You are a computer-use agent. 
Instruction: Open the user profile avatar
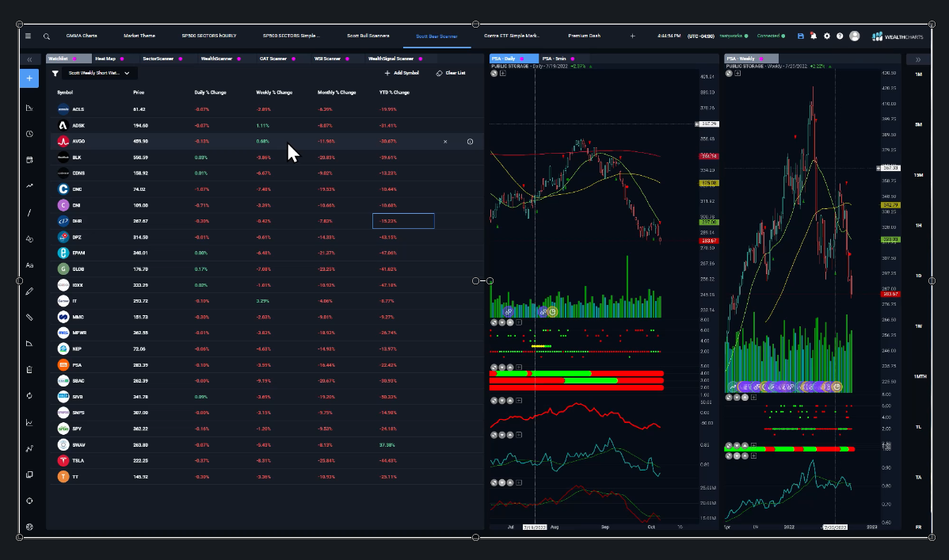[855, 36]
